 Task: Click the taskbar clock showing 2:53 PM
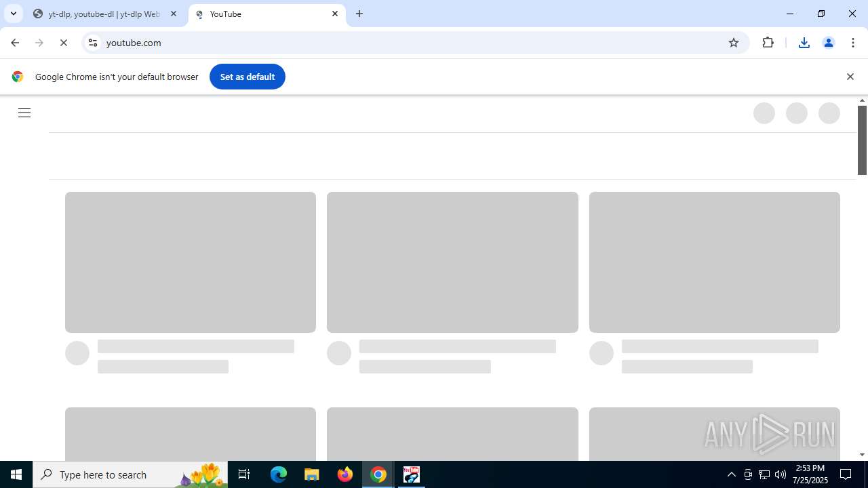tap(810, 474)
